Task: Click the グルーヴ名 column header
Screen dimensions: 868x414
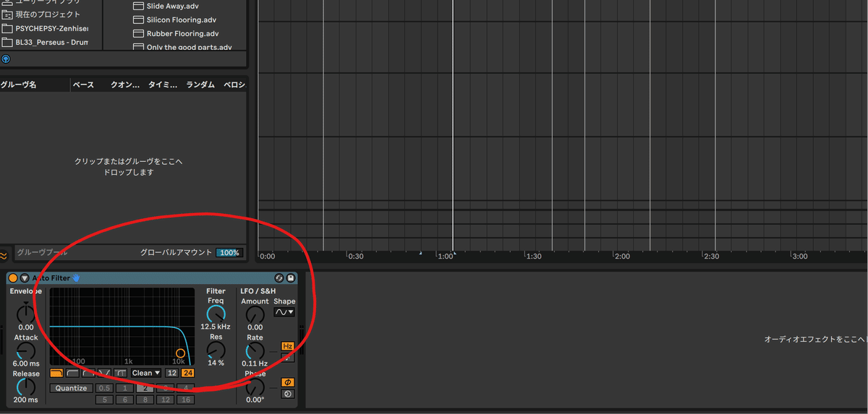Action: pos(19,85)
